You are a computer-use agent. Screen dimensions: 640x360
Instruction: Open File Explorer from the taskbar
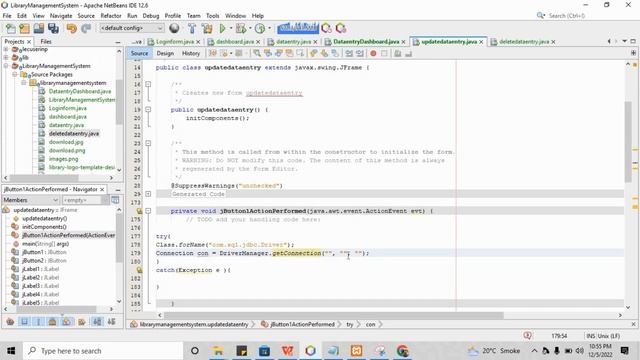click(x=218, y=351)
